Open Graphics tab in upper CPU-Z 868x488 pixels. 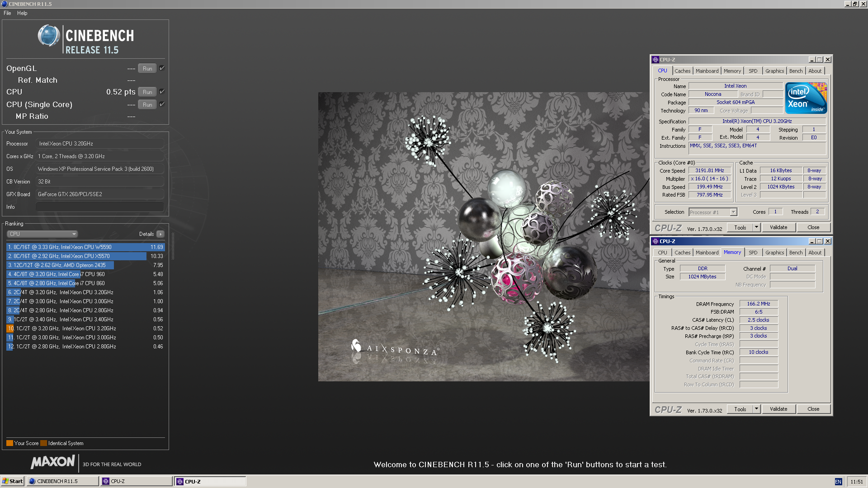pyautogui.click(x=774, y=71)
